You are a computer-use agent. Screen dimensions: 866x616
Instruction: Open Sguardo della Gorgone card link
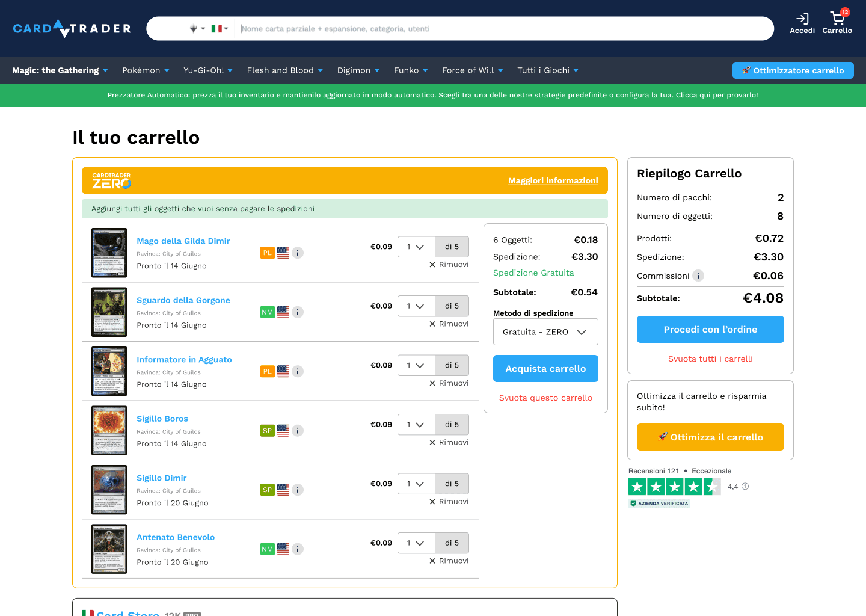pyautogui.click(x=183, y=300)
